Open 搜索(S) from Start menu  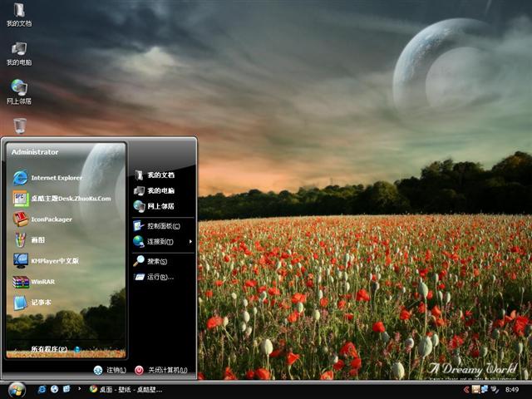[x=157, y=261]
